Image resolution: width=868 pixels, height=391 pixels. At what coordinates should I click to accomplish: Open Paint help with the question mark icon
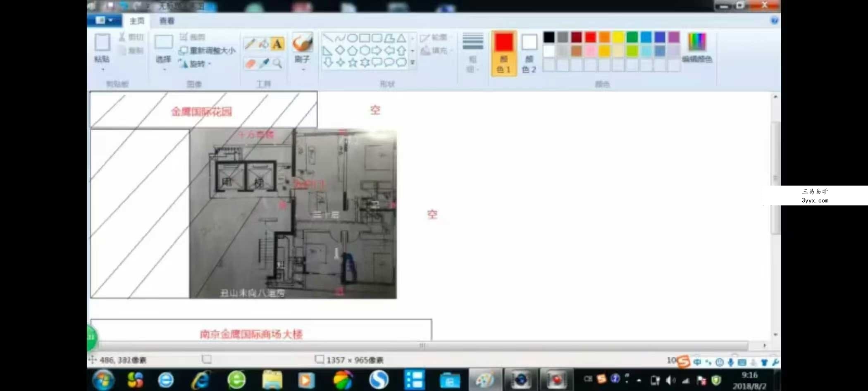pos(775,21)
